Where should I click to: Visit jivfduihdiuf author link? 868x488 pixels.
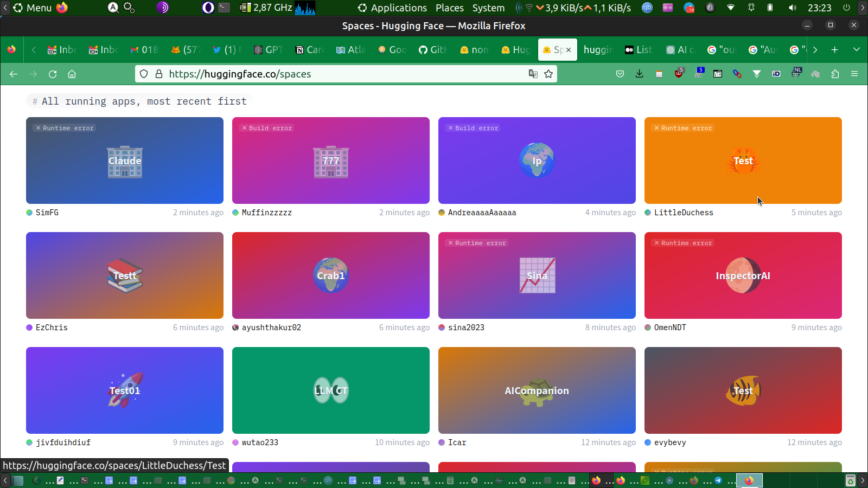[63, 442]
